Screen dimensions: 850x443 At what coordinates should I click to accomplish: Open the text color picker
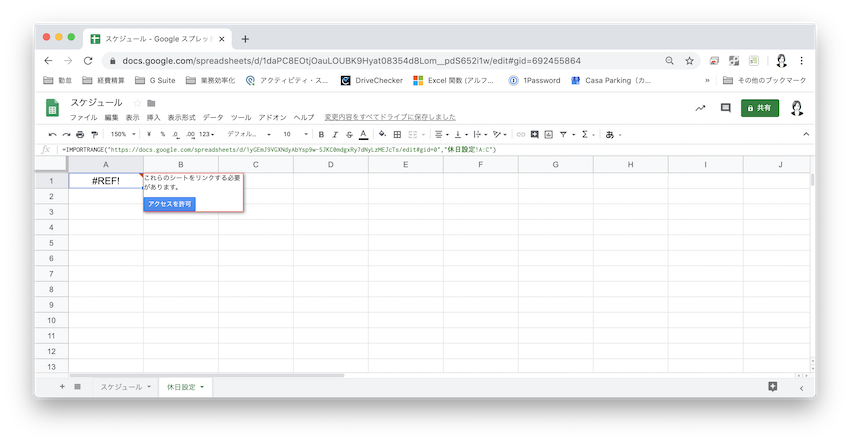click(363, 134)
